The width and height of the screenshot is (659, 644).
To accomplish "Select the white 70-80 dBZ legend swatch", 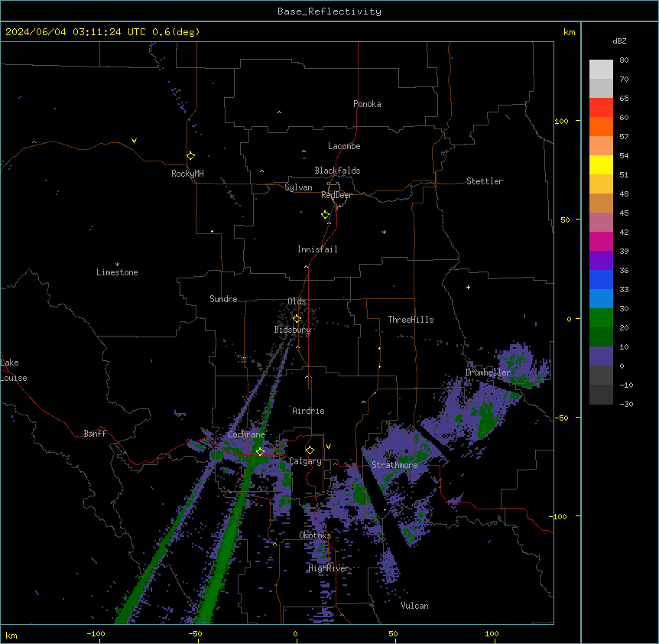I will [601, 70].
